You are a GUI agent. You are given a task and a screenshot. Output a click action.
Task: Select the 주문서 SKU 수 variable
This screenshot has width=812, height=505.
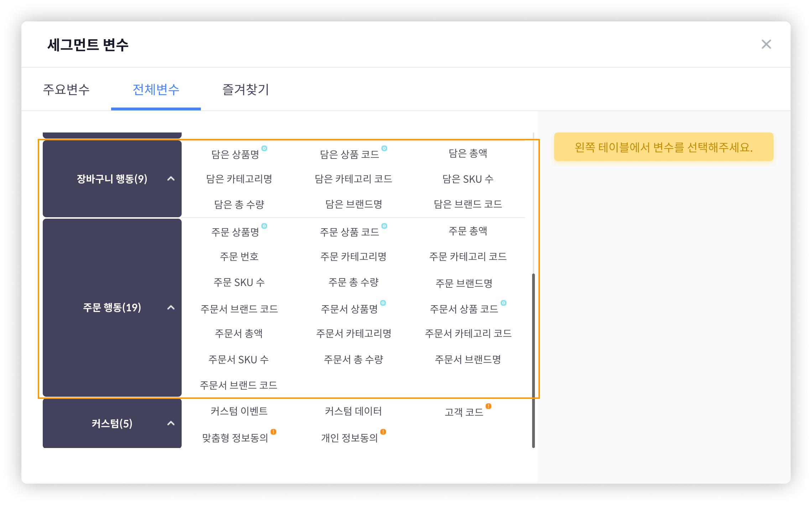pos(239,360)
